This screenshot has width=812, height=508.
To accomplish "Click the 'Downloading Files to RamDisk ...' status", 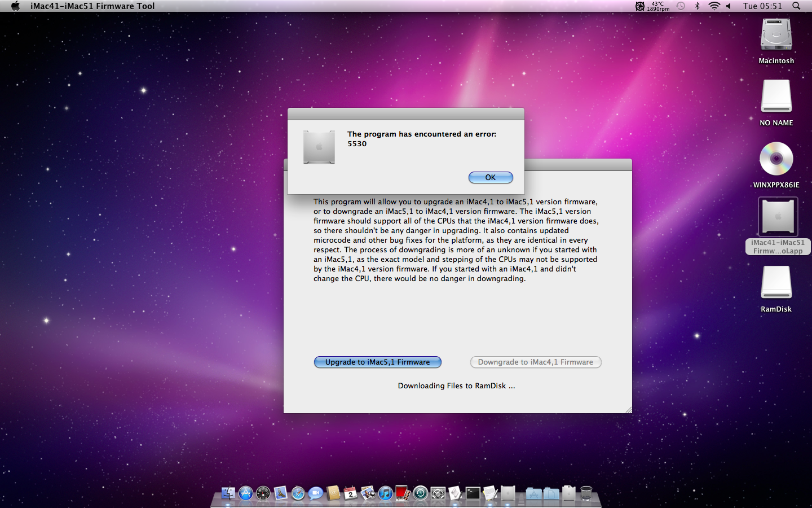I will pyautogui.click(x=456, y=386).
